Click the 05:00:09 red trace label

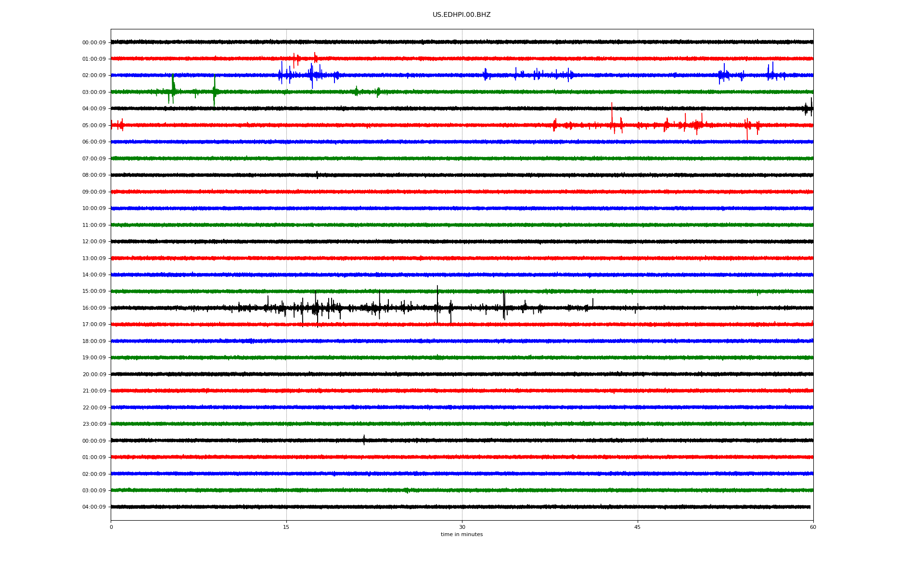tap(94, 125)
